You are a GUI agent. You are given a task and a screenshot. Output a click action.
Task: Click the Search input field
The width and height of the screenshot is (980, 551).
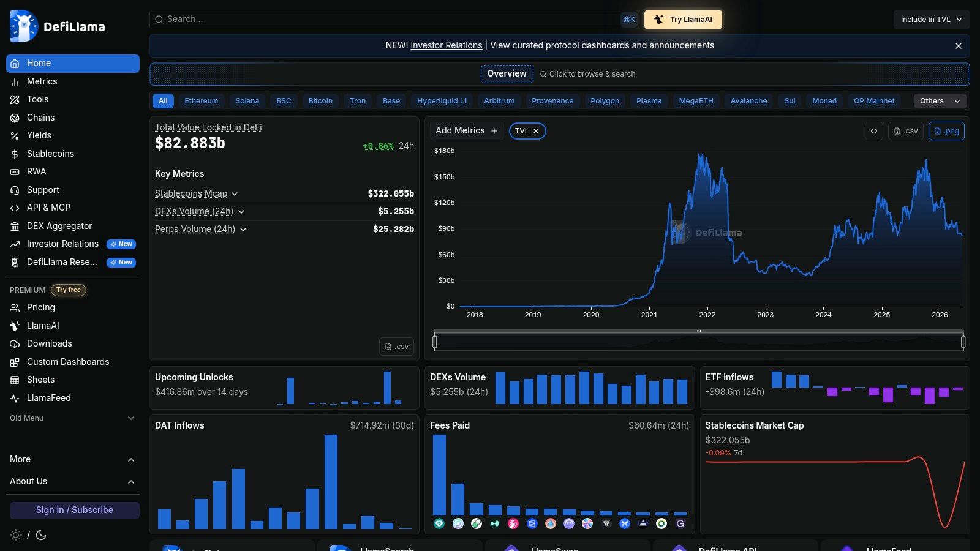click(394, 20)
